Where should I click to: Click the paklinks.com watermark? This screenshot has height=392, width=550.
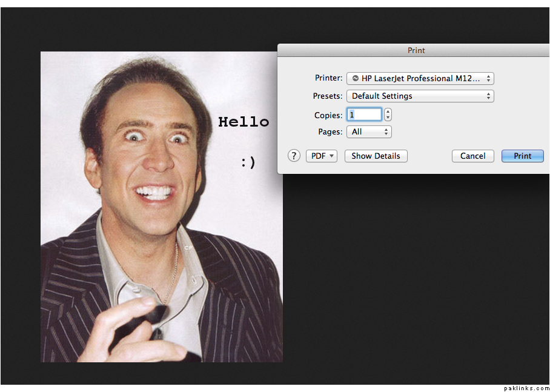point(526,388)
